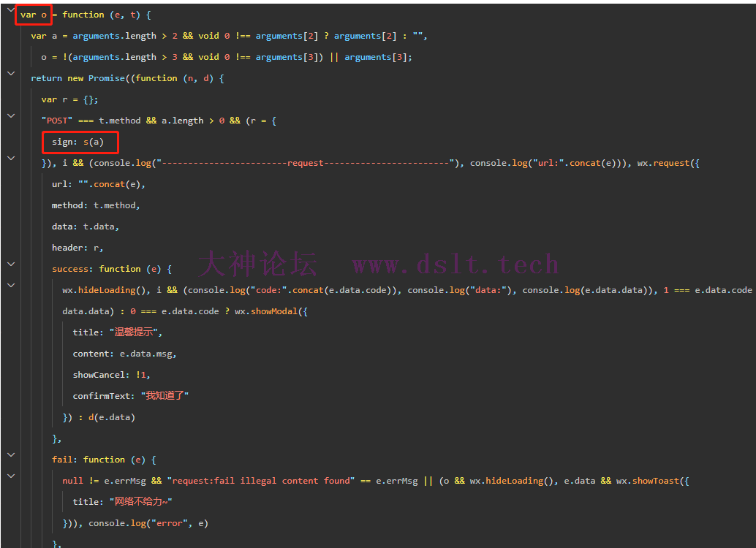Place the cursor on 'var r = {};'
The height and width of the screenshot is (548, 756).
(x=69, y=99)
